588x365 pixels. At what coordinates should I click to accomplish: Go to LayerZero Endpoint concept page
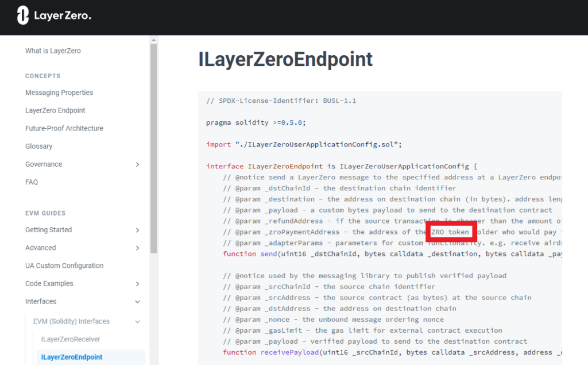click(x=55, y=110)
